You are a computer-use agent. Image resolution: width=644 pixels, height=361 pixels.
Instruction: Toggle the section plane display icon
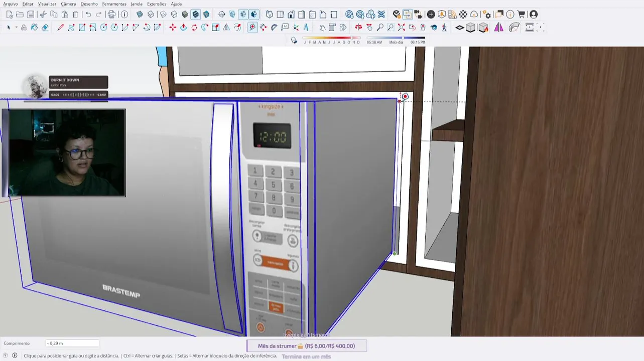(232, 15)
